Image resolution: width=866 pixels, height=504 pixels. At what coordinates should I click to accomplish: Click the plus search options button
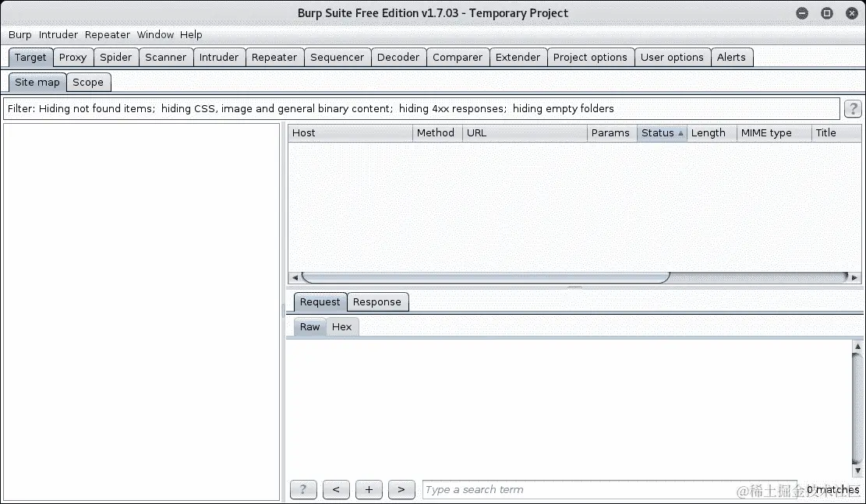(369, 490)
